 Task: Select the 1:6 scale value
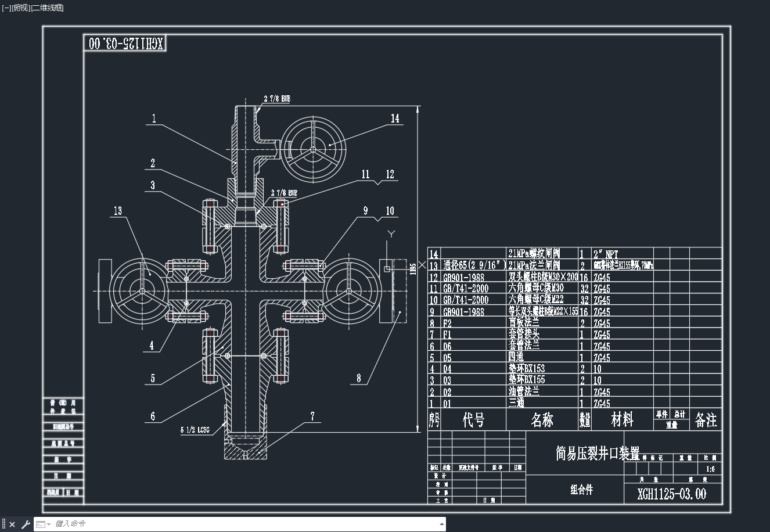tap(711, 469)
